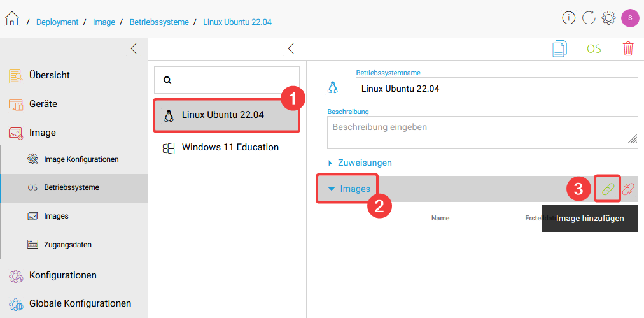Open the info icon in header
Screen dimensions: 644x318
[568, 18]
